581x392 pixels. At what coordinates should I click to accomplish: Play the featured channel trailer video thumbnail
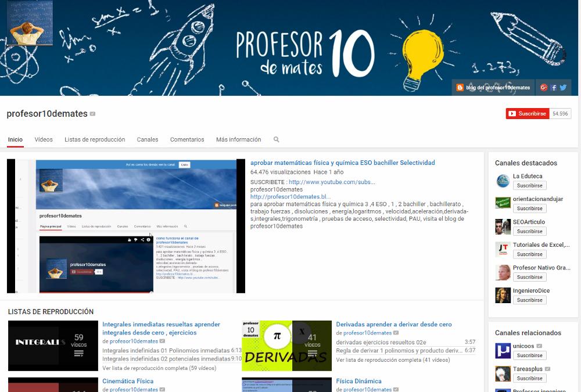tap(126, 226)
